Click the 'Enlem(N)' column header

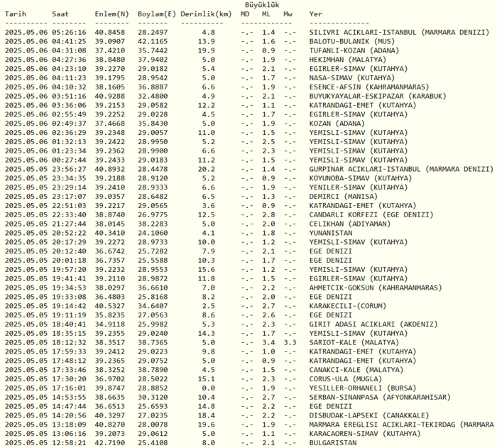[112, 14]
